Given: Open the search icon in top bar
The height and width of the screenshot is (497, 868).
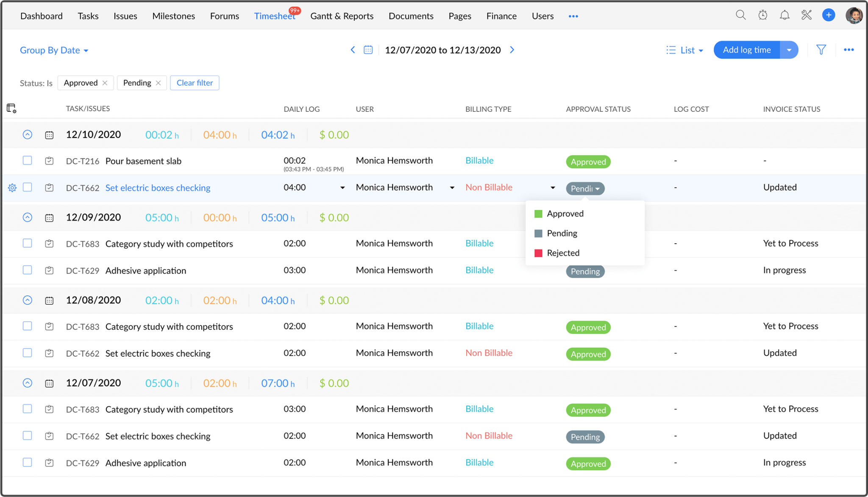Looking at the screenshot, I should [x=740, y=15].
